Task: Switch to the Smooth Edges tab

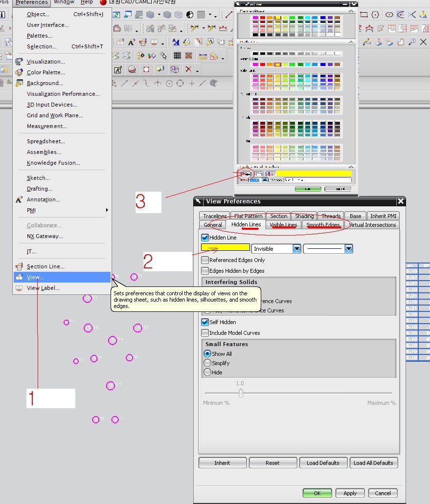Action: [323, 225]
